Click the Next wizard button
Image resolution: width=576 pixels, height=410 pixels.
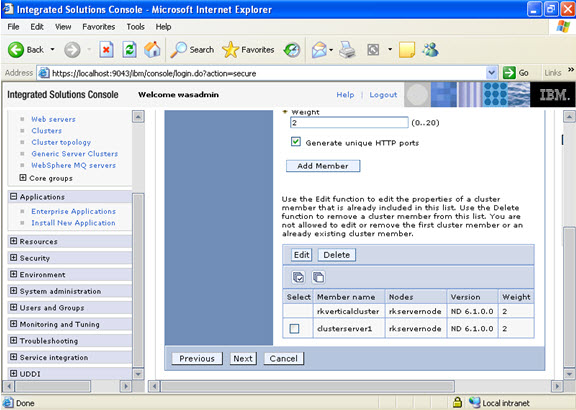(243, 359)
